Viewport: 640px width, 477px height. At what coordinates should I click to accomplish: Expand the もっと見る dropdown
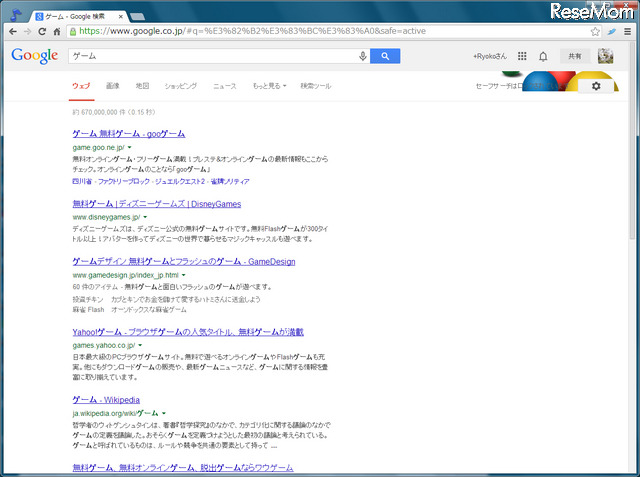(x=269, y=86)
